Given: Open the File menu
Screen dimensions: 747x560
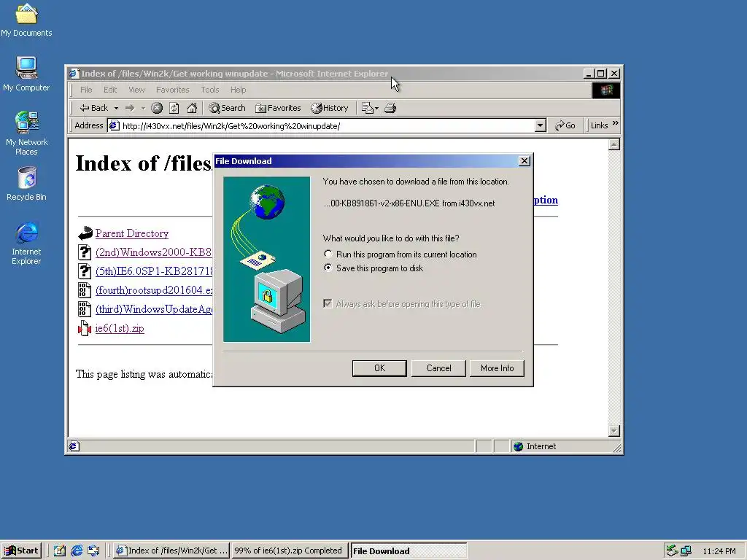Looking at the screenshot, I should (x=86, y=90).
